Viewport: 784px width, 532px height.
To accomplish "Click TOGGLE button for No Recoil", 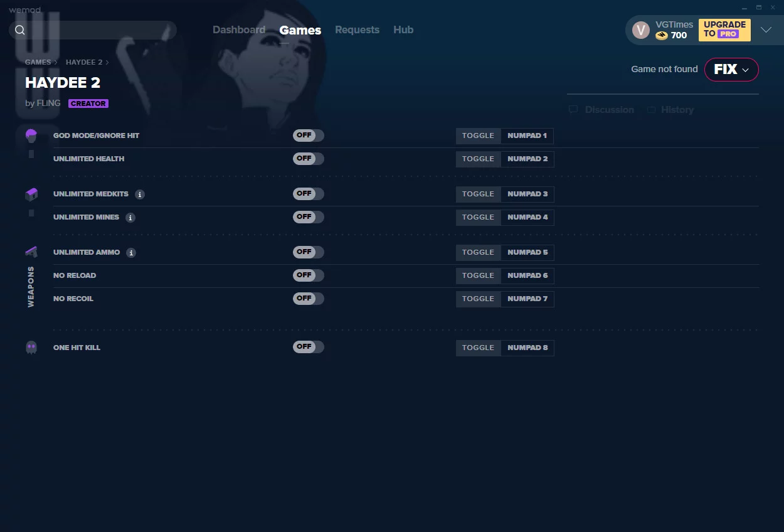I will 479,299.
